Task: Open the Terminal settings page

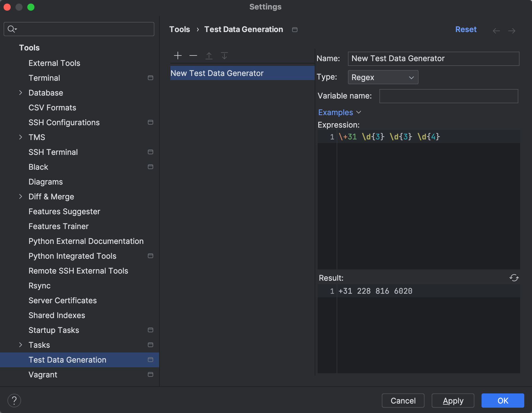Action: pyautogui.click(x=44, y=78)
